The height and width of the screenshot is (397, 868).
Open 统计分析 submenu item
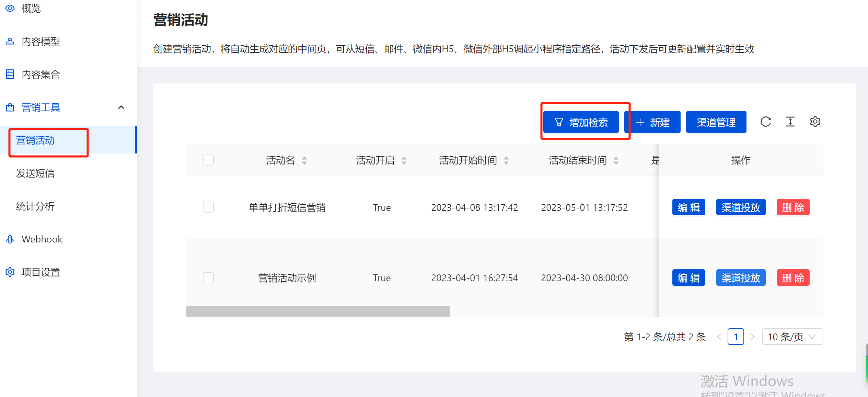click(35, 206)
